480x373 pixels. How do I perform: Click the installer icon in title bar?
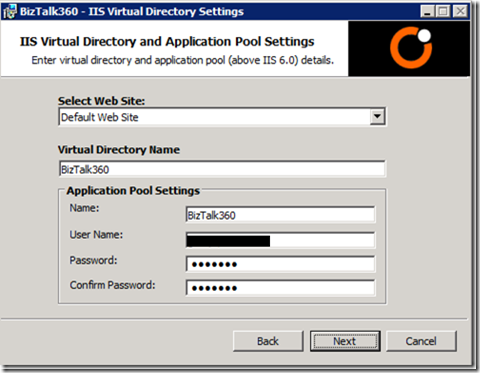tap(9, 12)
